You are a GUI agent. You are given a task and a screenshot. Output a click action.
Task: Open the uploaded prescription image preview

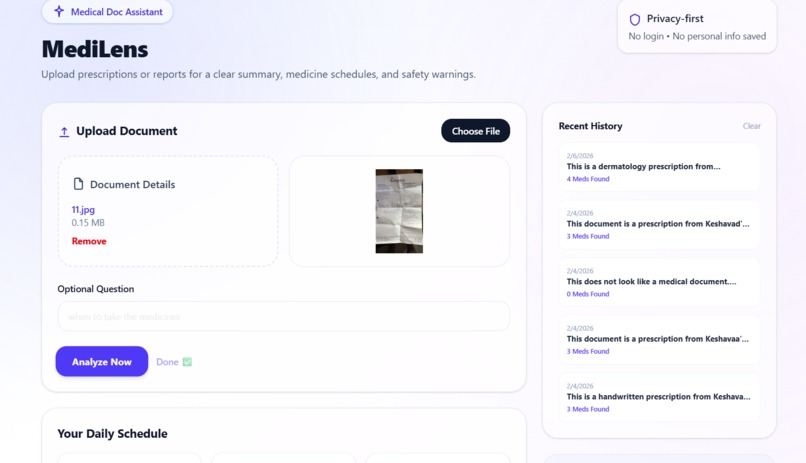coord(399,211)
